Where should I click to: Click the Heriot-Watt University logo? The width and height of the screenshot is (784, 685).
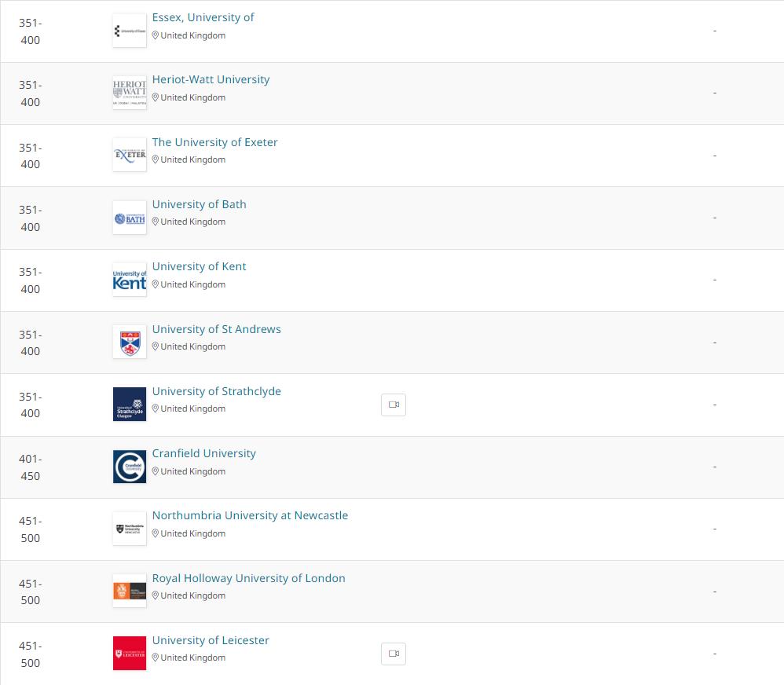(x=130, y=93)
